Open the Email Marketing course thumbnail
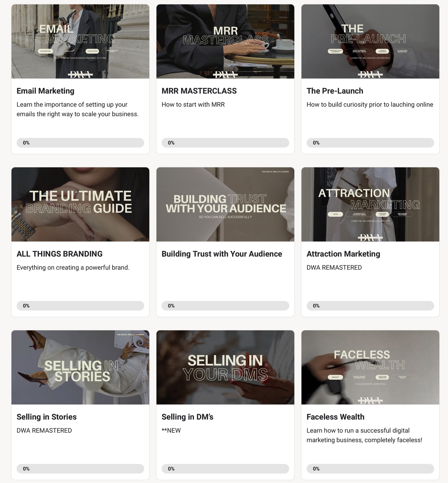The width and height of the screenshot is (448, 483). 80,41
